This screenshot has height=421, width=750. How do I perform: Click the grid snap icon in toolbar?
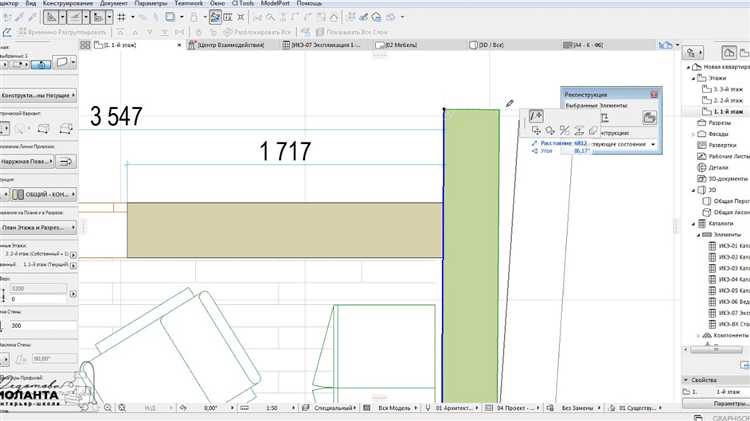click(x=121, y=17)
